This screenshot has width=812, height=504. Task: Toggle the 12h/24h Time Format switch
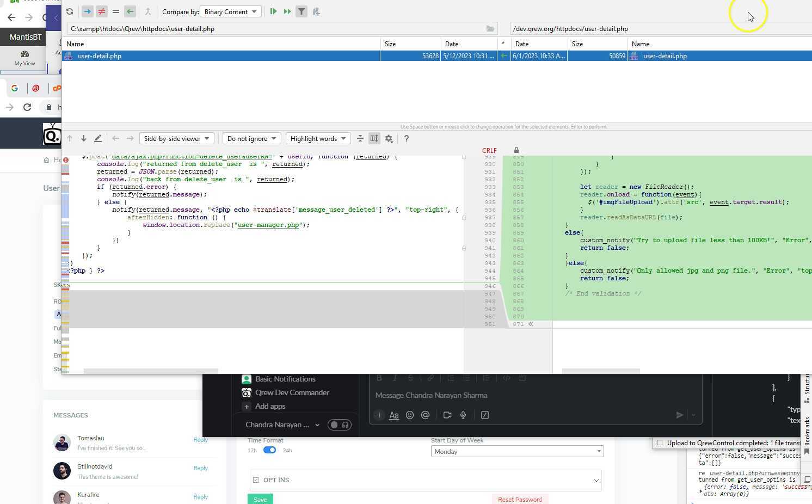[269, 450]
